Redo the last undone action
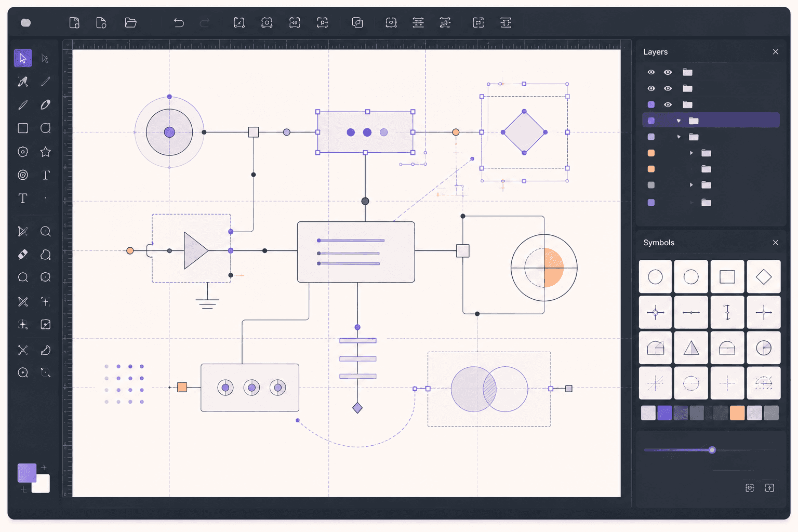Image resolution: width=798 pixels, height=532 pixels. [205, 22]
